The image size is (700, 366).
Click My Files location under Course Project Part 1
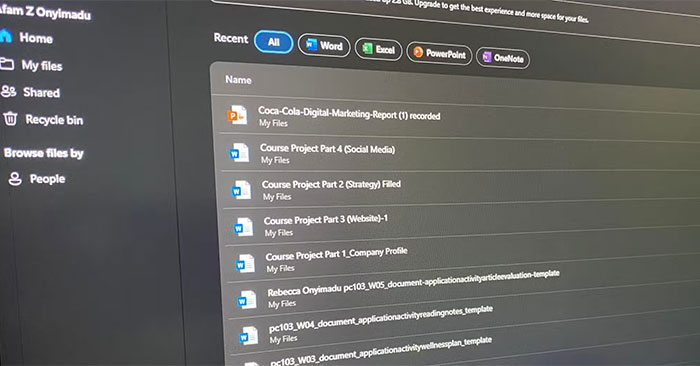pyautogui.click(x=280, y=268)
